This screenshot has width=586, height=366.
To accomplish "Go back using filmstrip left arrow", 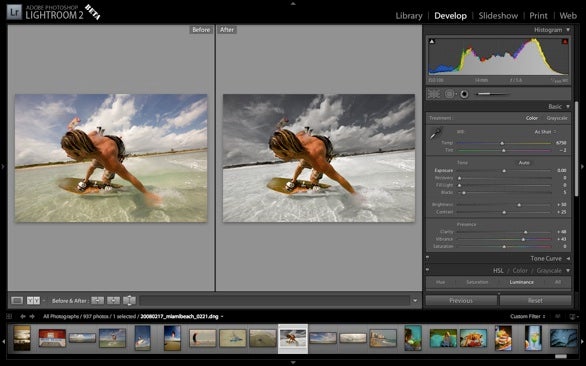I will (x=23, y=317).
